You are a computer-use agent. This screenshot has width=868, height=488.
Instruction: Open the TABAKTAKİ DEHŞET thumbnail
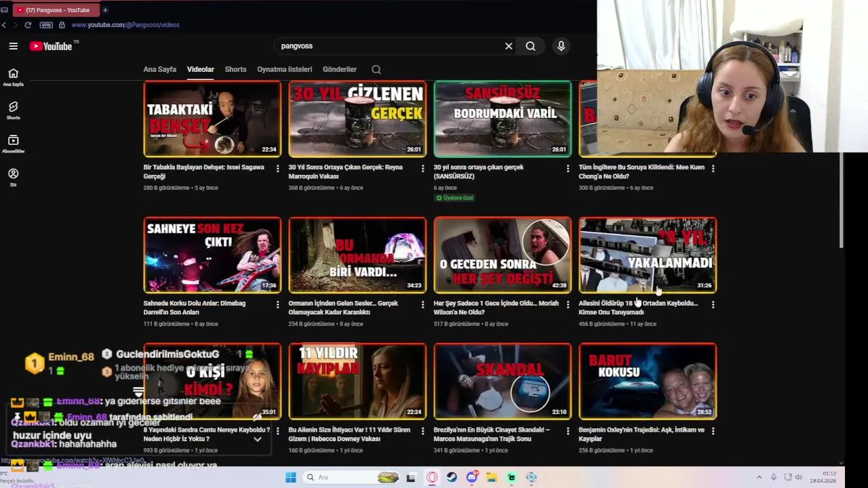(212, 119)
